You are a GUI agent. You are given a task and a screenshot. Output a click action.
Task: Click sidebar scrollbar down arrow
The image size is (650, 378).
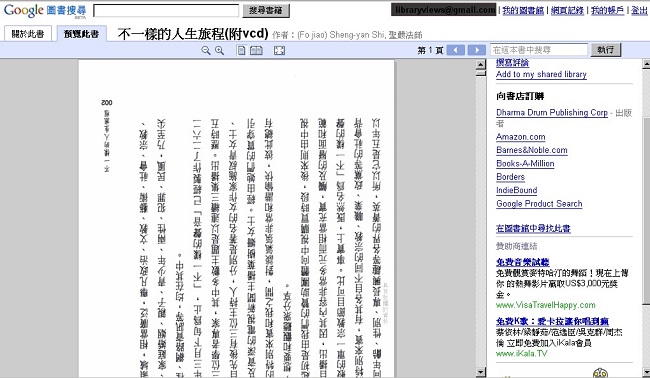[646, 372]
